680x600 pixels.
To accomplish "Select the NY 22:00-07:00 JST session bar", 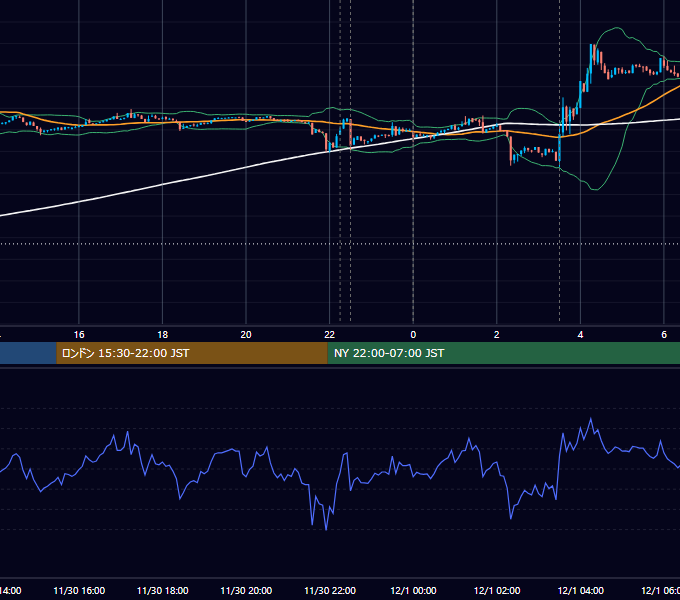I will tap(503, 353).
